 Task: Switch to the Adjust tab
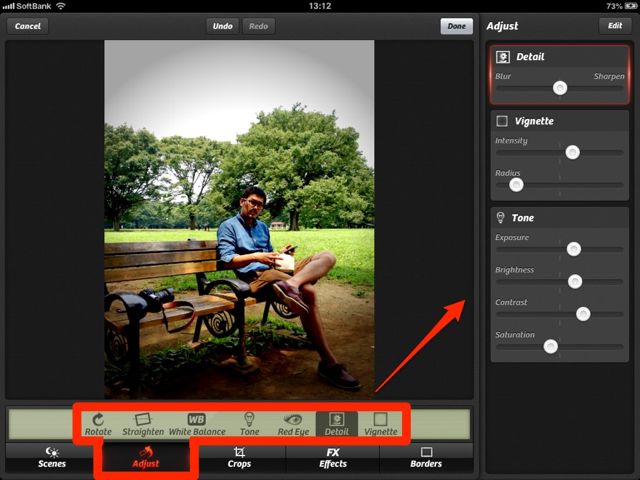pyautogui.click(x=146, y=458)
